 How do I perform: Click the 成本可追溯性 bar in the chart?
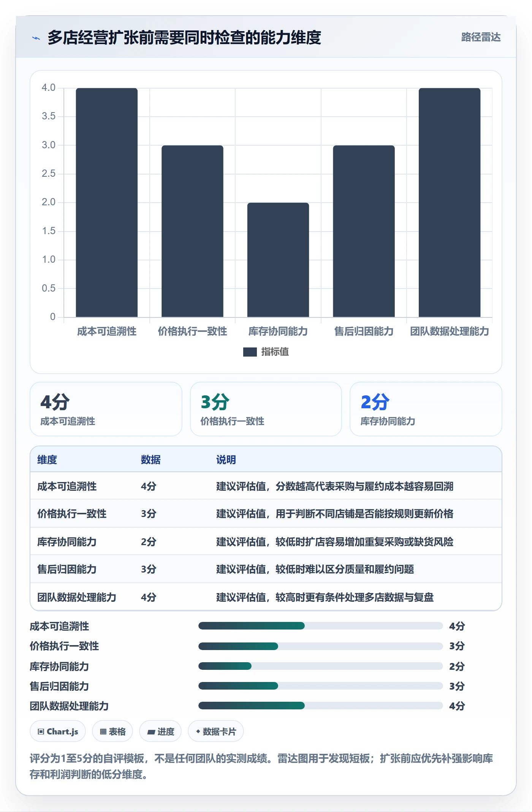click(107, 202)
